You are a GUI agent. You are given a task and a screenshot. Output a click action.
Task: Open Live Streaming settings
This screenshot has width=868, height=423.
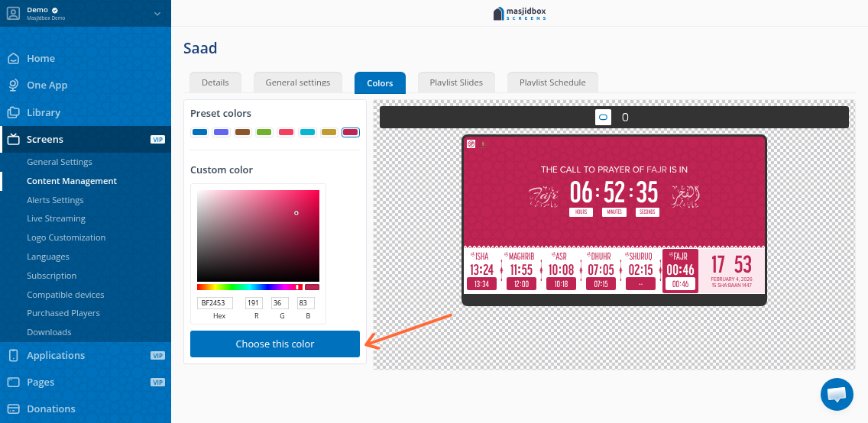[x=56, y=218]
